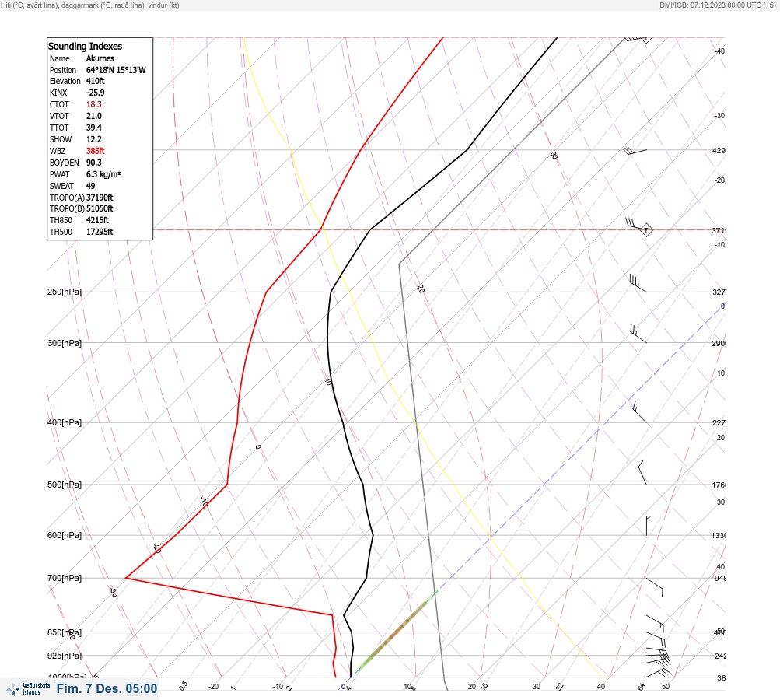This screenshot has height=700, width=780.
Task: Click the '400[hPa]' pressure label
Action: [x=65, y=422]
